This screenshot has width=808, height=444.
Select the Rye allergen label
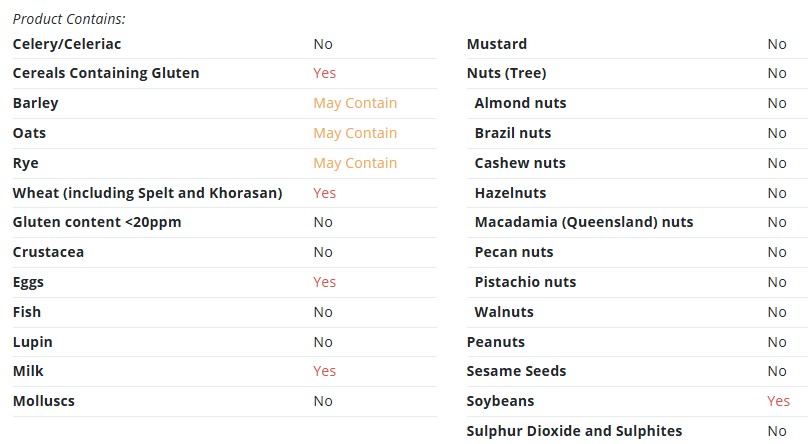pos(26,163)
